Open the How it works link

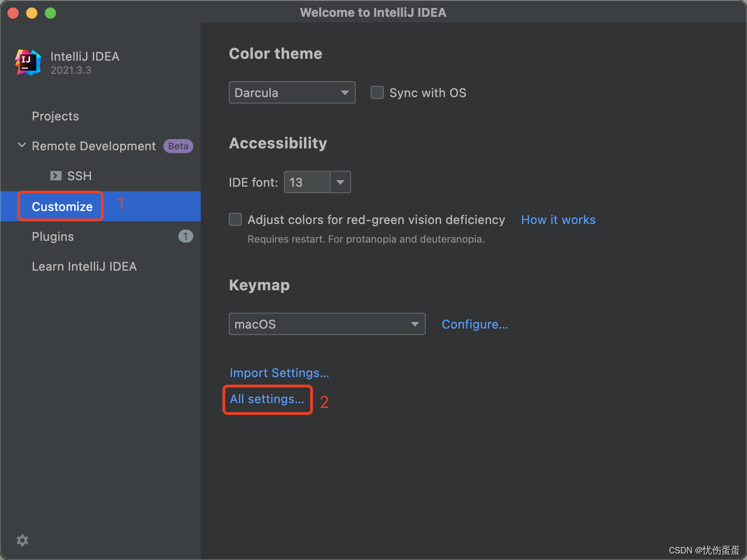point(558,220)
